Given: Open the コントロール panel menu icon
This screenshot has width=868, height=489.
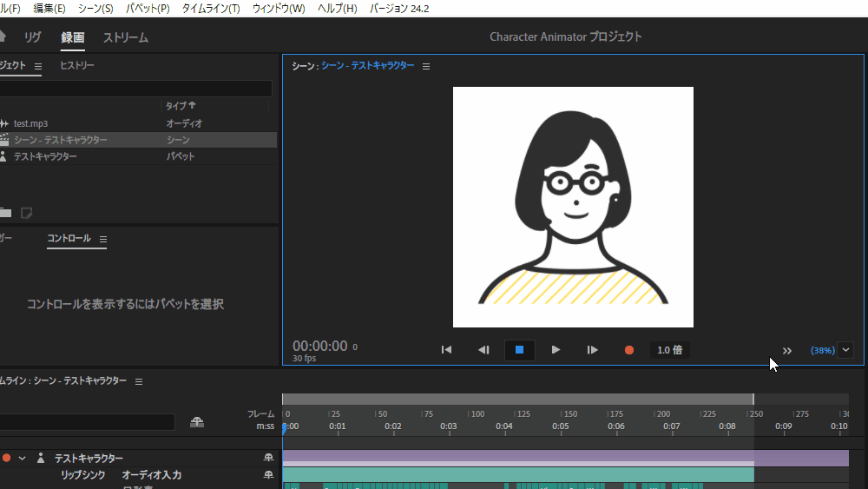Looking at the screenshot, I should click(x=103, y=239).
